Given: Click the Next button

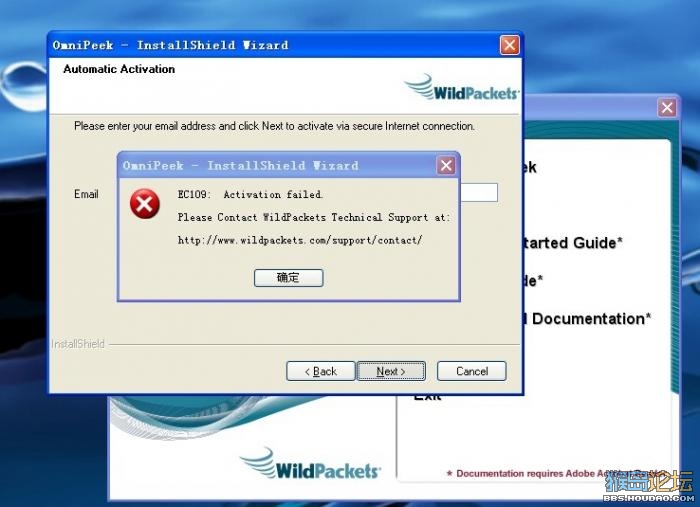Looking at the screenshot, I should tap(391, 371).
